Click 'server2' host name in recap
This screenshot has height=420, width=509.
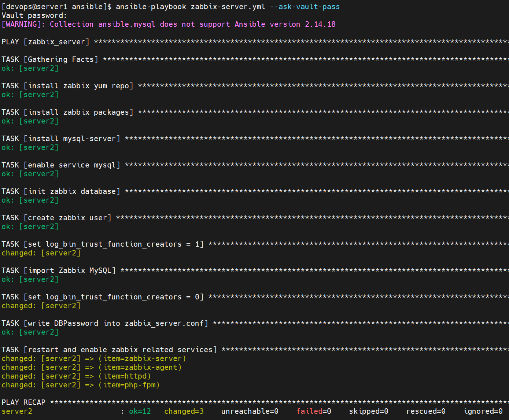click(17, 411)
